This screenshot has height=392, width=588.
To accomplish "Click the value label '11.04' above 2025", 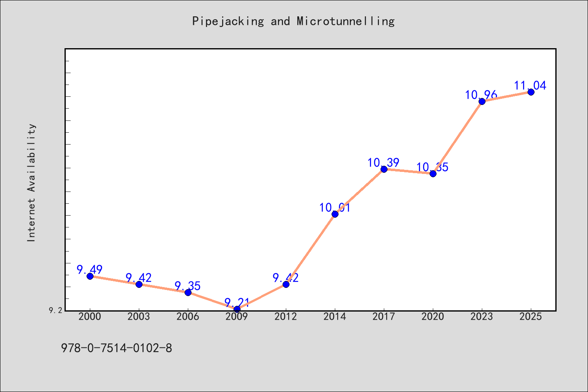I will (530, 86).
